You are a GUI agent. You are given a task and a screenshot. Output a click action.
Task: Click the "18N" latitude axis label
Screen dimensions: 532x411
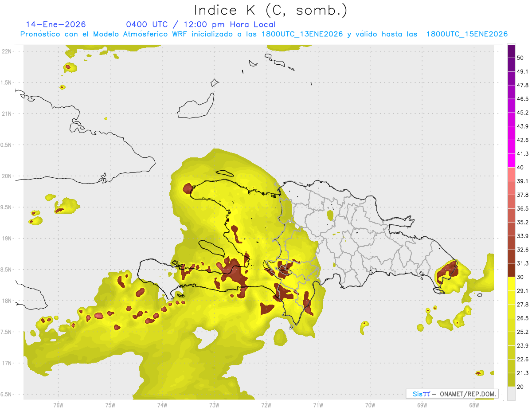click(7, 301)
